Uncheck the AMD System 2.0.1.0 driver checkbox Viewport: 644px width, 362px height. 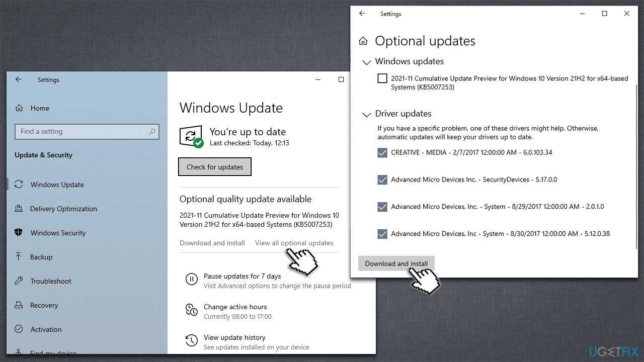382,207
